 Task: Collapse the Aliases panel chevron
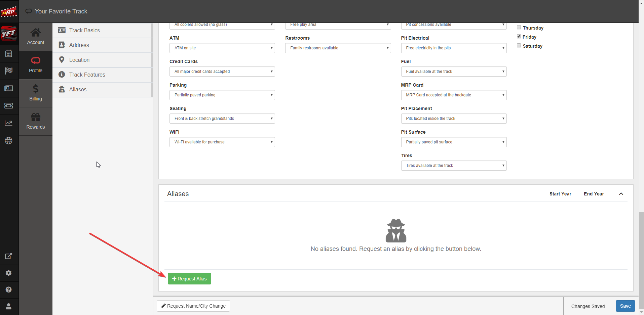click(x=621, y=194)
